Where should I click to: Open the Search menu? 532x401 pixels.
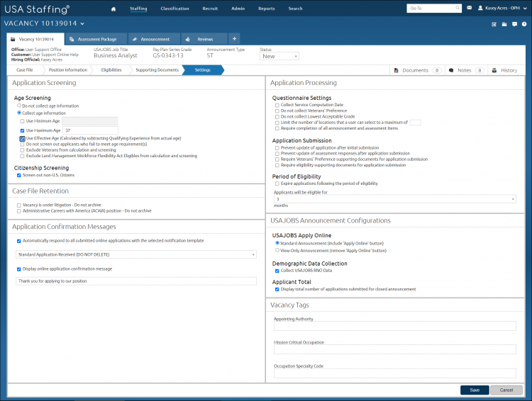pyautogui.click(x=295, y=9)
